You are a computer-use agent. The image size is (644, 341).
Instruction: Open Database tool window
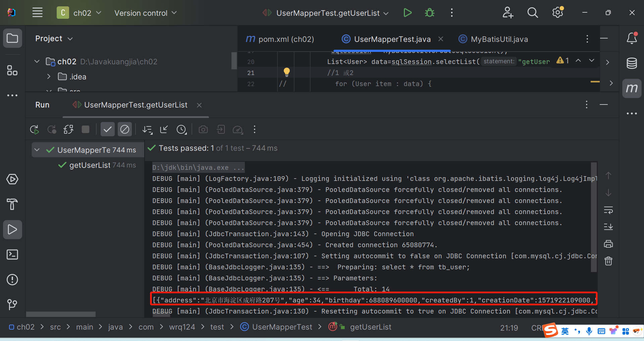coord(632,63)
